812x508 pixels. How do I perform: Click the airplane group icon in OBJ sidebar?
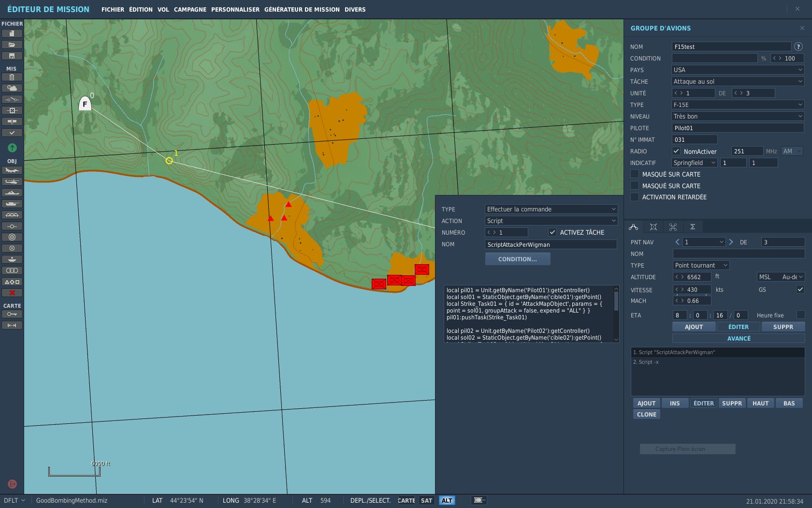coord(12,170)
